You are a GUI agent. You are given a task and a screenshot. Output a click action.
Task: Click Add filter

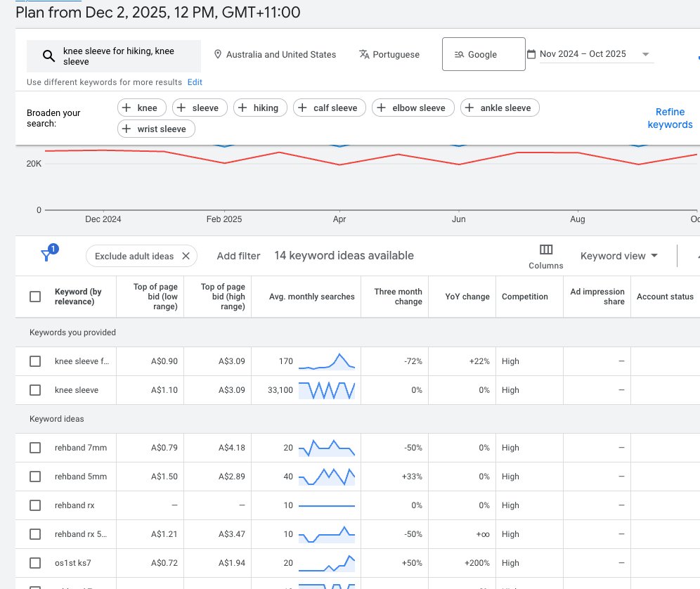pyautogui.click(x=238, y=256)
